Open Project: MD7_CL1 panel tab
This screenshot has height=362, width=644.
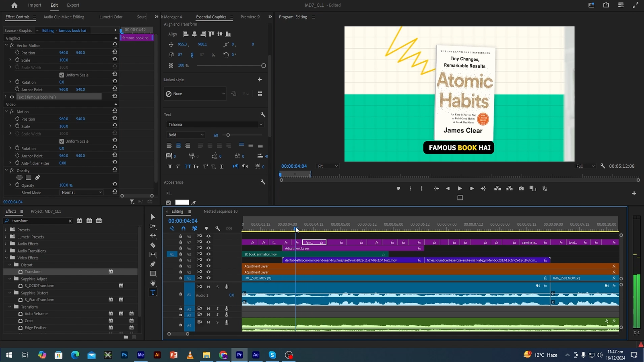[46, 212]
